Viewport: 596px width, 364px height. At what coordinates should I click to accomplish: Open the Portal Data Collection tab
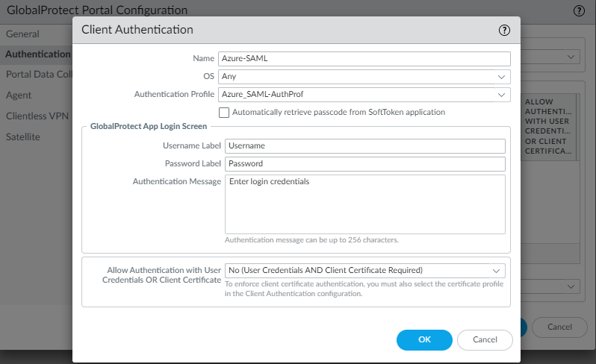click(x=37, y=75)
